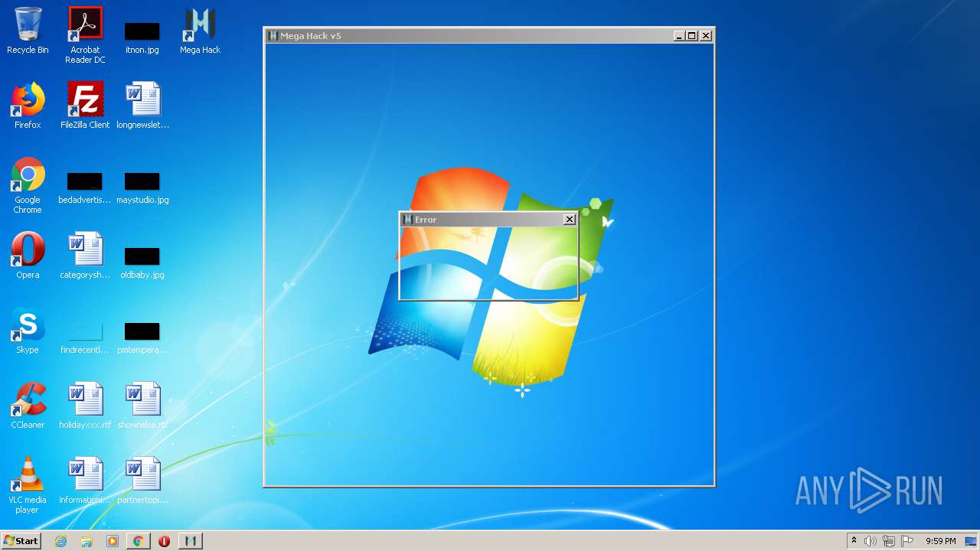Open Google Chrome desktop shortcut

(x=28, y=185)
